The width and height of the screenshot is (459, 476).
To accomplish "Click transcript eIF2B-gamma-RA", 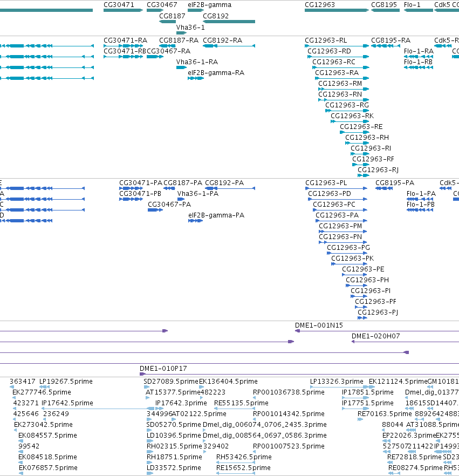I will pyautogui.click(x=216, y=73).
